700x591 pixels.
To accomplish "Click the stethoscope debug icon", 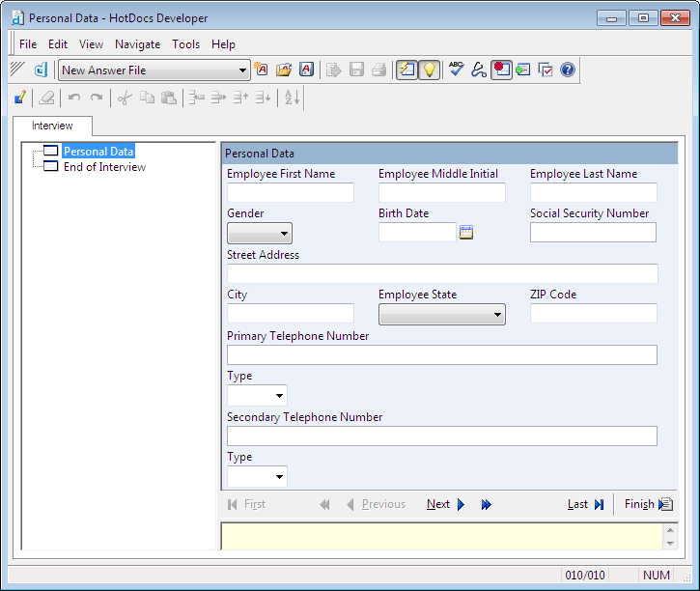I will [x=478, y=70].
